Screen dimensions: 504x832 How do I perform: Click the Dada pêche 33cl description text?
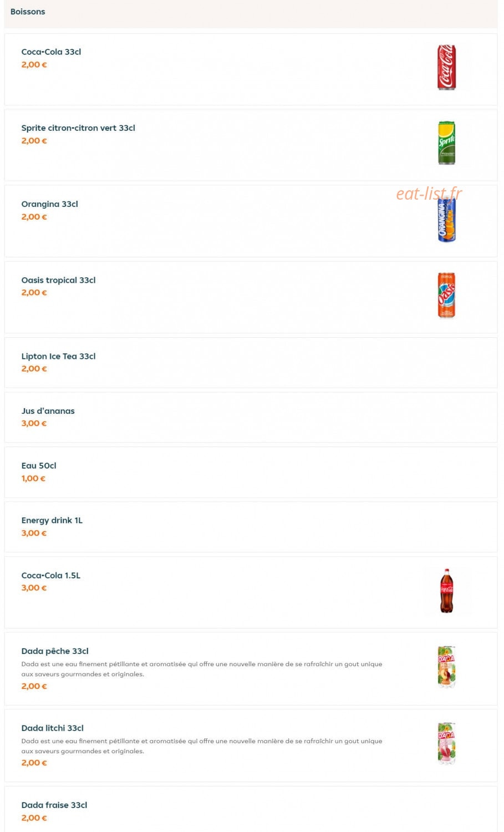pyautogui.click(x=202, y=669)
